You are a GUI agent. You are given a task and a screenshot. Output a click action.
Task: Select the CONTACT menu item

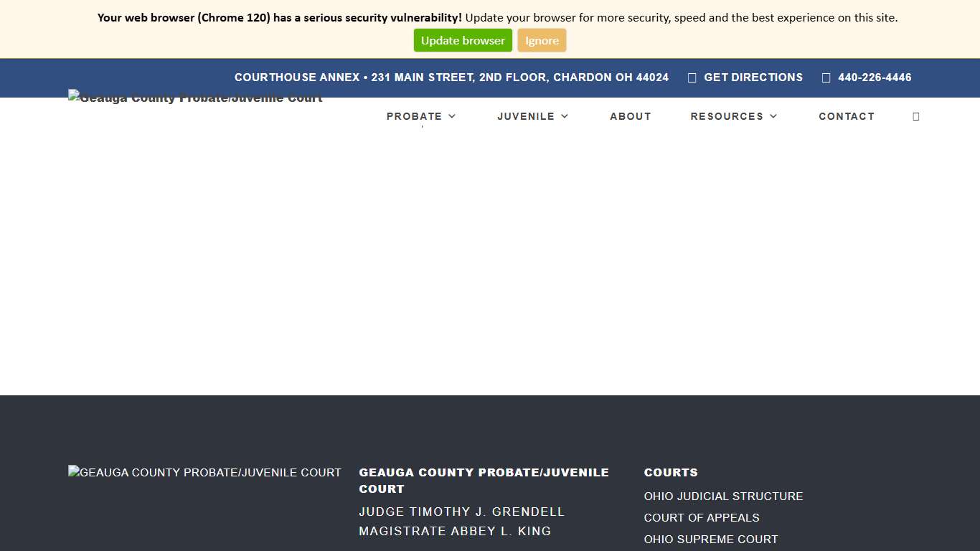tap(847, 116)
